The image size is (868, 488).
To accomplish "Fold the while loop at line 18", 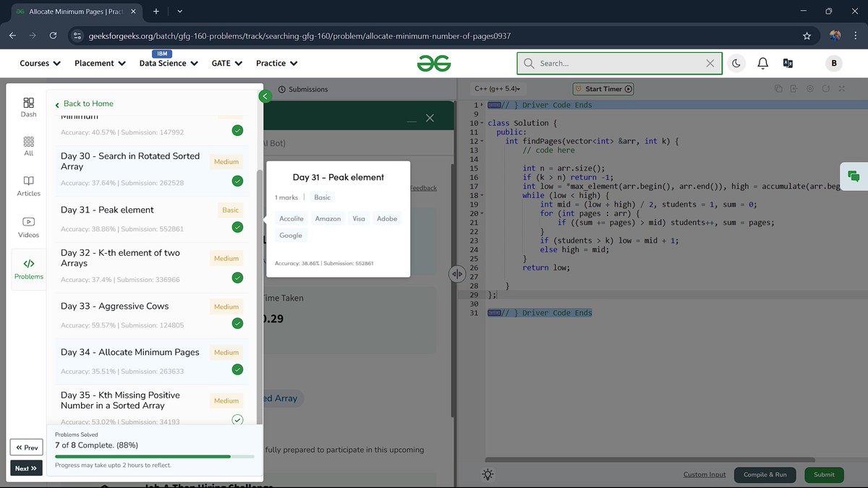I will (x=482, y=195).
